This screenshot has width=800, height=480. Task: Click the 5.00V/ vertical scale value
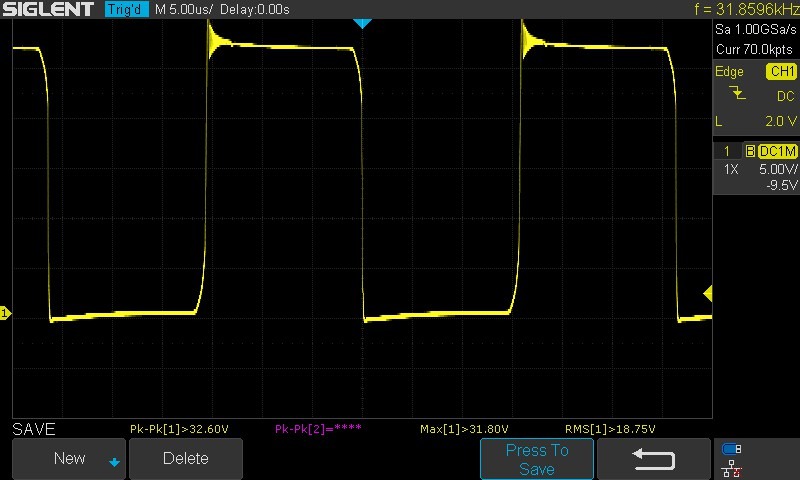coord(778,169)
